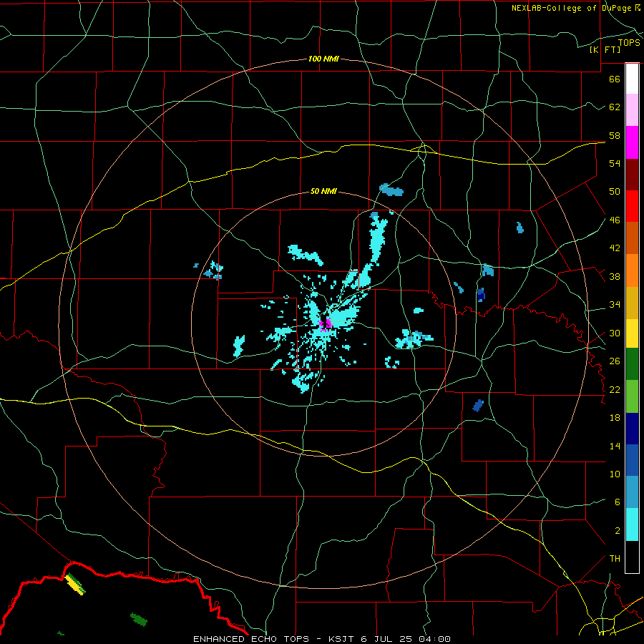Click the '30' legend value

(x=615, y=333)
